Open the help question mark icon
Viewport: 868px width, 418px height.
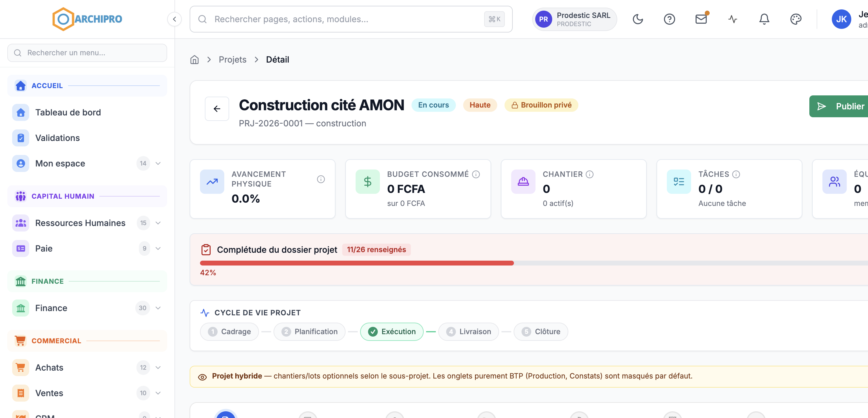(669, 19)
